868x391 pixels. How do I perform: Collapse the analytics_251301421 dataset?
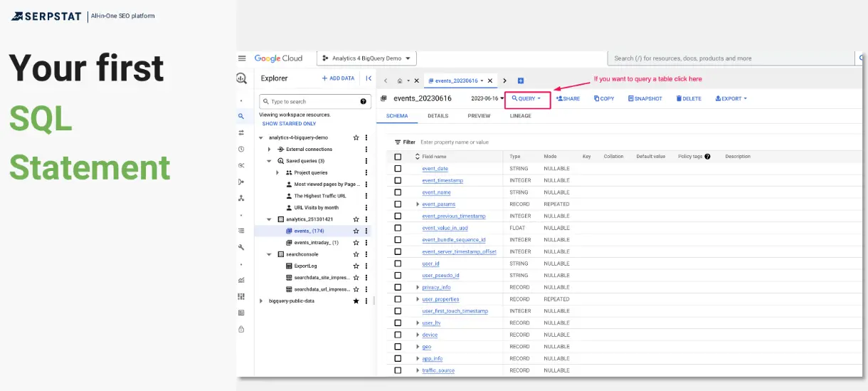tap(269, 219)
